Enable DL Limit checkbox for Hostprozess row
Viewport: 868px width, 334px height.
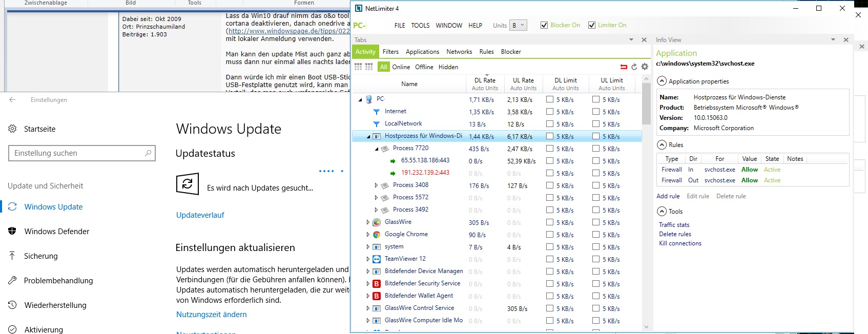[x=550, y=136]
